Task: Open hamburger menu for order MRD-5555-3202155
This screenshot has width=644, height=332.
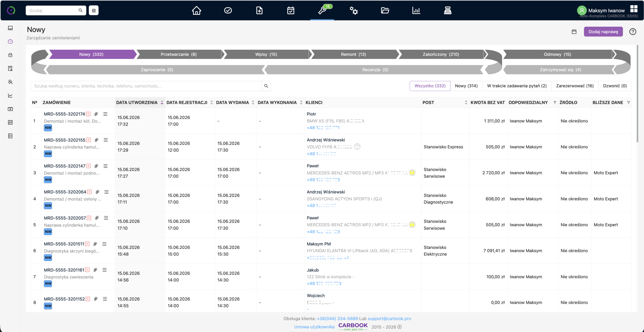Action: coord(106,140)
